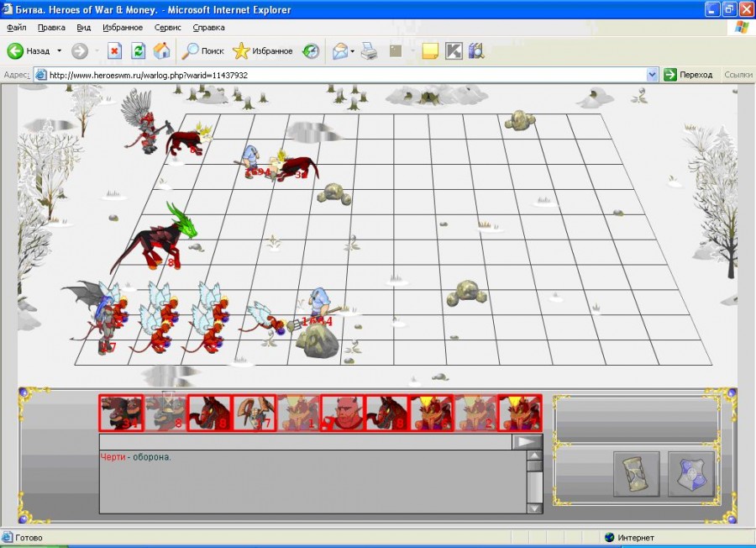Click the K toolbar icon
This screenshot has width=756, height=548.
point(454,50)
